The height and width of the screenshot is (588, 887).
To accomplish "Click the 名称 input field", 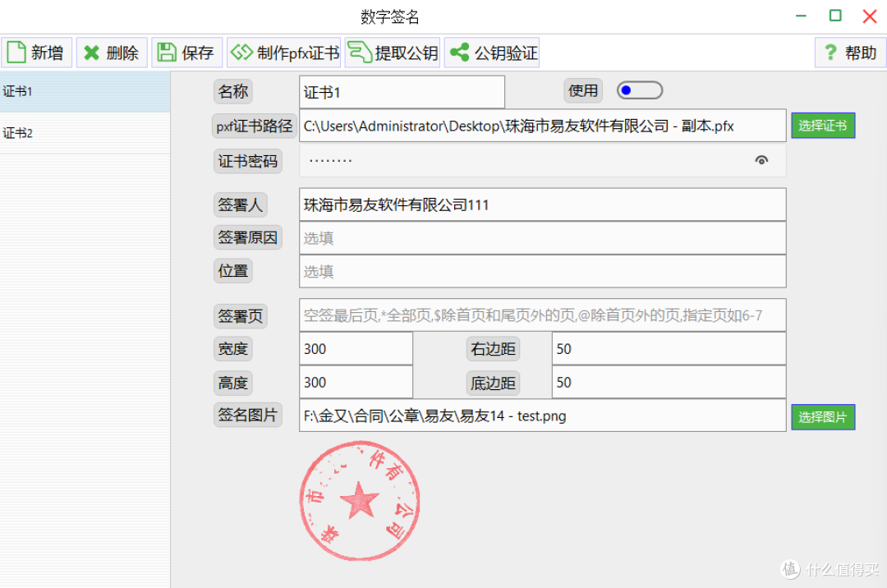I will (402, 92).
